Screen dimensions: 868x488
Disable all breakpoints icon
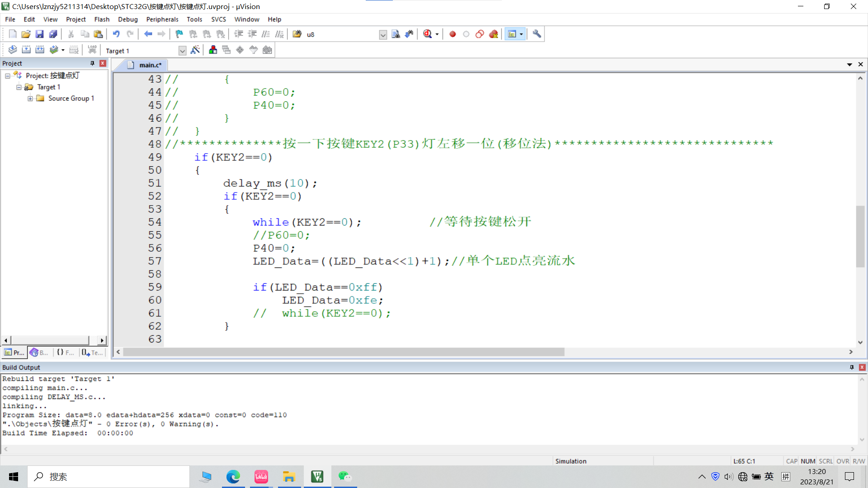[480, 34]
